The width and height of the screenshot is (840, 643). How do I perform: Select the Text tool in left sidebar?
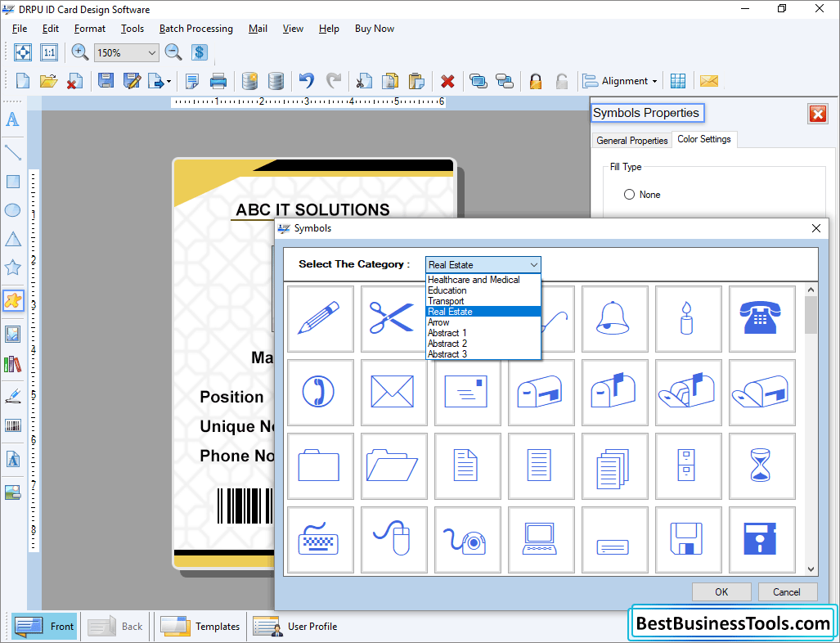click(12, 119)
